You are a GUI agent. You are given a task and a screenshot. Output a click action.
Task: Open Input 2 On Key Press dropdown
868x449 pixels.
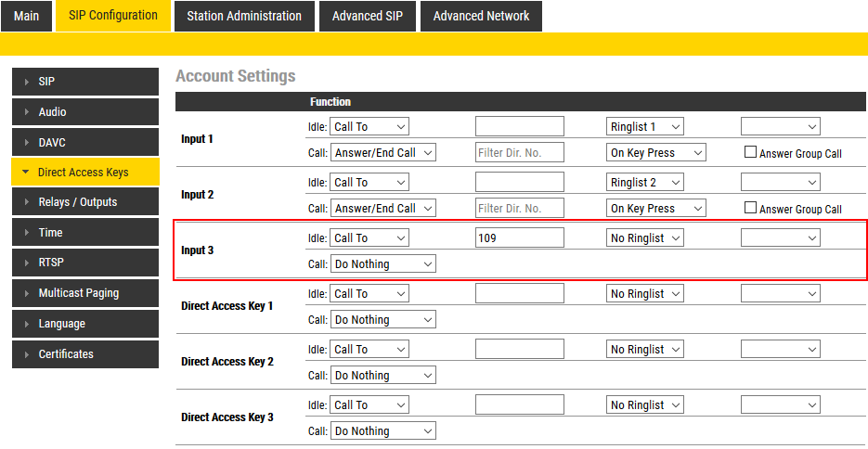(x=656, y=209)
